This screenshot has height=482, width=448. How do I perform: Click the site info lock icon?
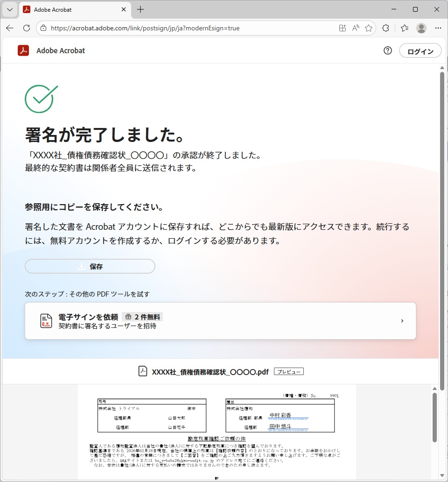click(x=43, y=28)
